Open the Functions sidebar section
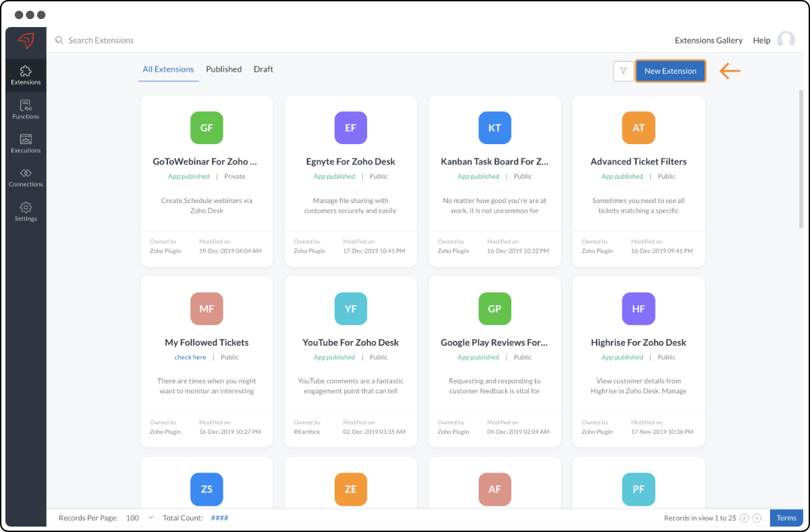 point(26,110)
